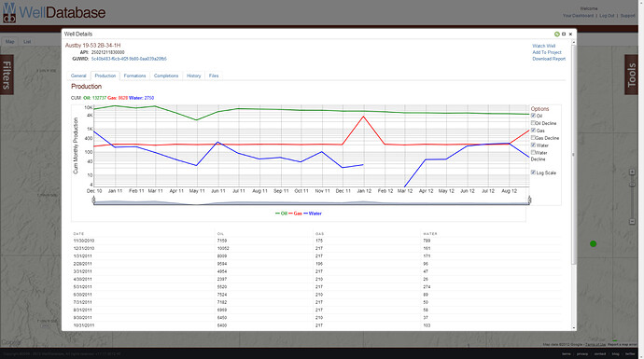Click the green well marker on map
Image resolution: width=644 pixels, height=359 pixels.
pos(593,243)
